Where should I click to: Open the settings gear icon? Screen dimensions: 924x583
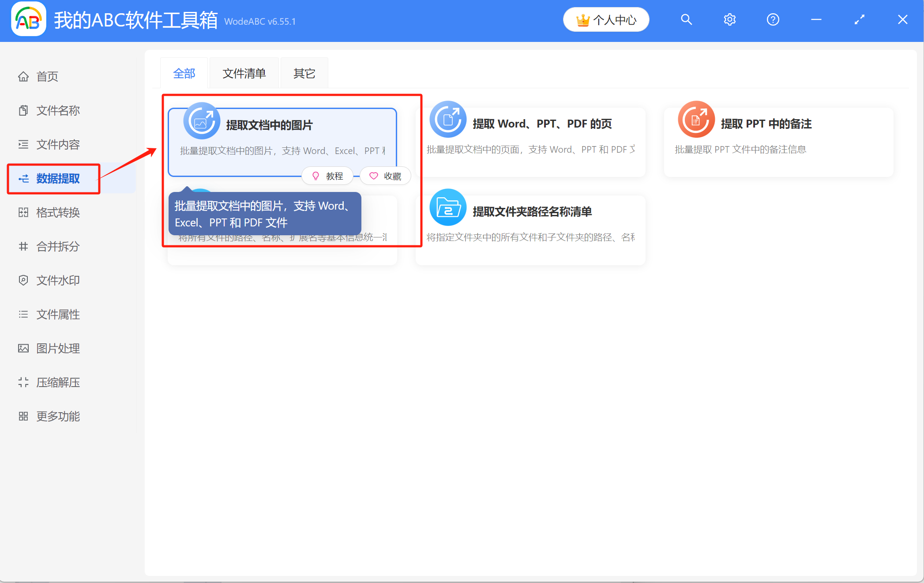(x=729, y=19)
